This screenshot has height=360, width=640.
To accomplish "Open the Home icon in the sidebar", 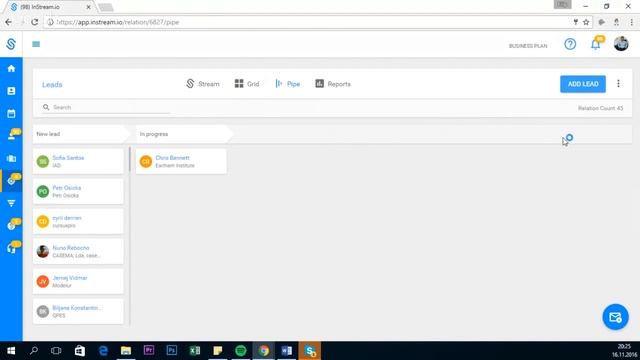I will click(x=11, y=69).
